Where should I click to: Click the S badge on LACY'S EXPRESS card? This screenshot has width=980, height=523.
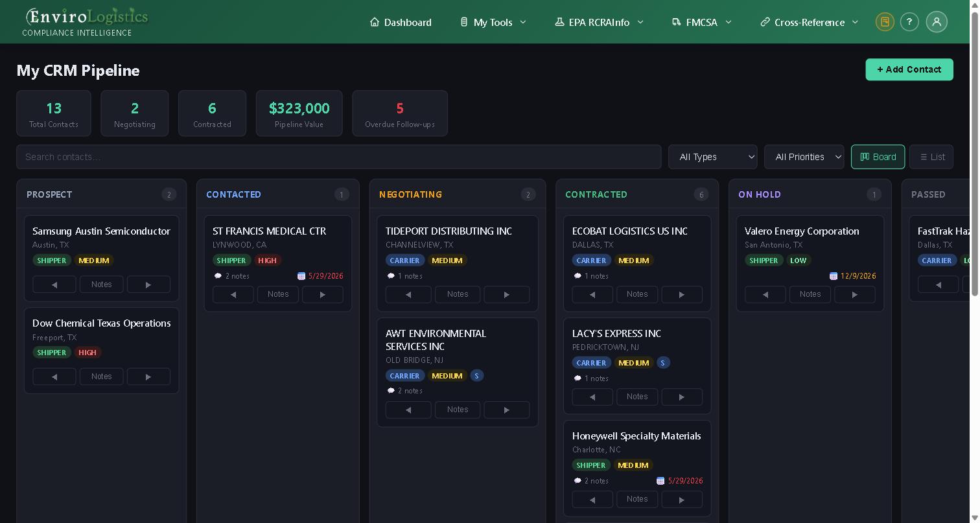(663, 363)
